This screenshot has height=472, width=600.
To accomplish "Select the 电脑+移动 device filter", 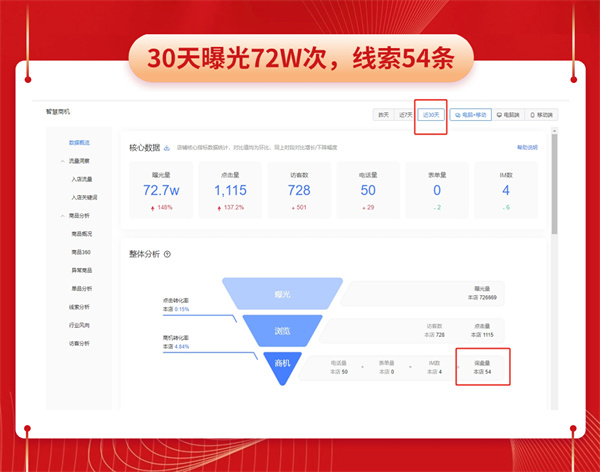I will [469, 115].
